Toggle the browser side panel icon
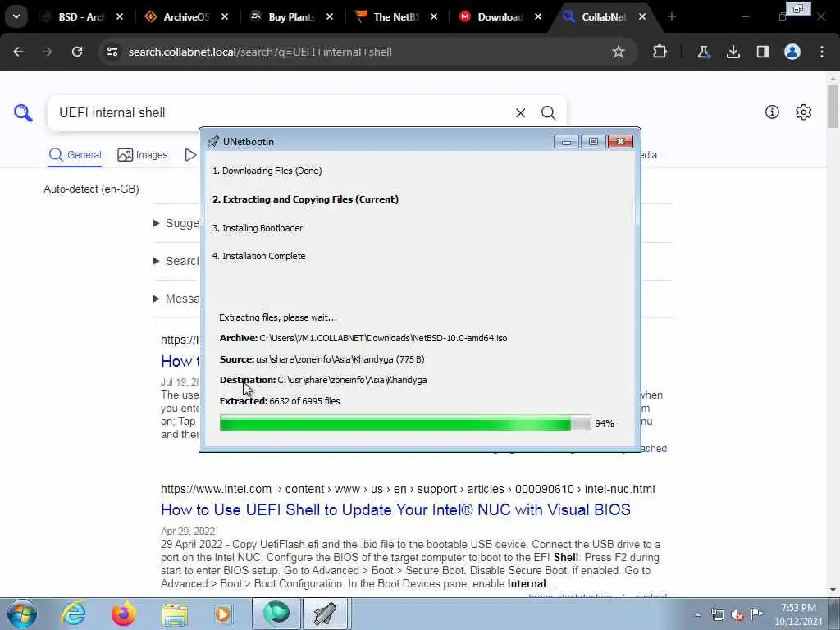This screenshot has height=630, width=840. (x=762, y=52)
